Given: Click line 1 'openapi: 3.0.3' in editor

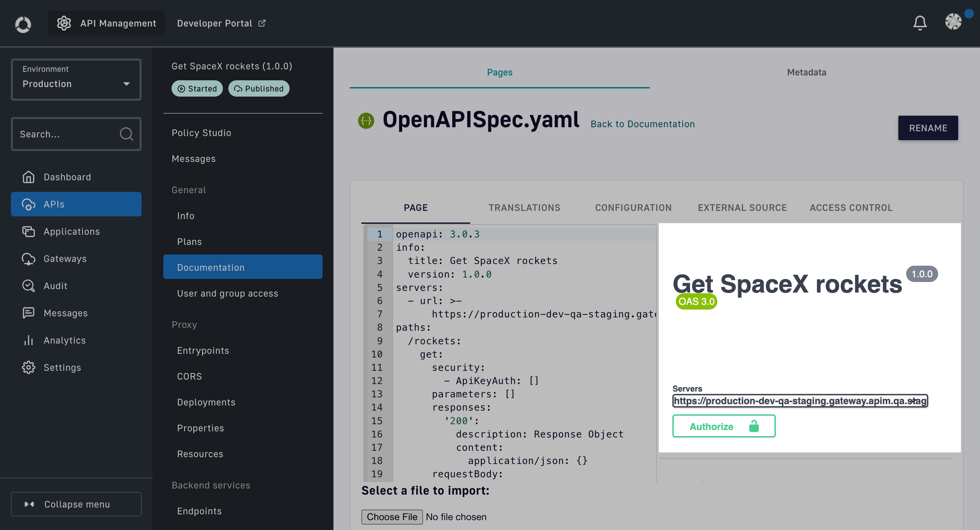Looking at the screenshot, I should point(438,234).
